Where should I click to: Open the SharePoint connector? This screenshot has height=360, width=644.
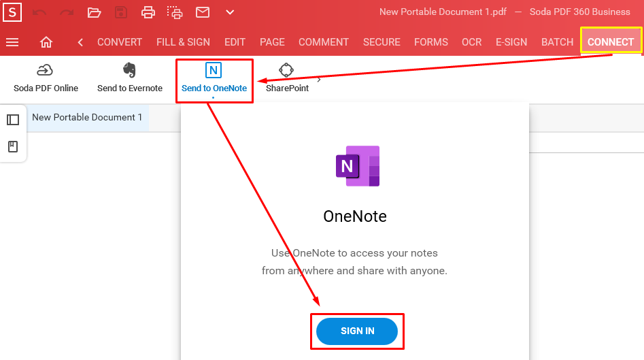click(287, 78)
